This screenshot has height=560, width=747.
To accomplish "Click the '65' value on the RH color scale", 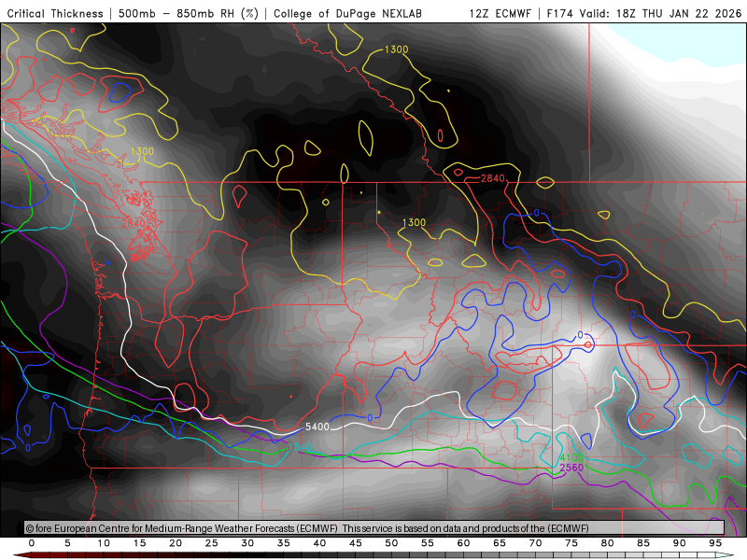I will coord(500,543).
